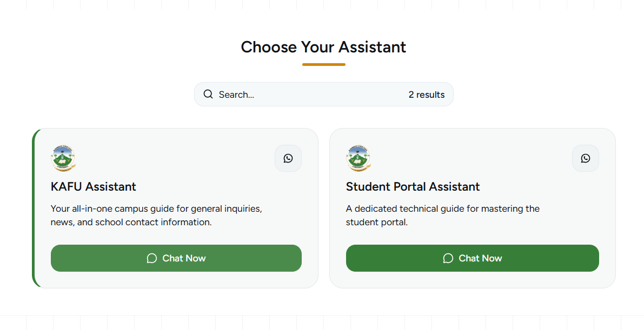Click the Student Portal Assistant crest logo
This screenshot has width=644, height=330.
click(x=358, y=158)
